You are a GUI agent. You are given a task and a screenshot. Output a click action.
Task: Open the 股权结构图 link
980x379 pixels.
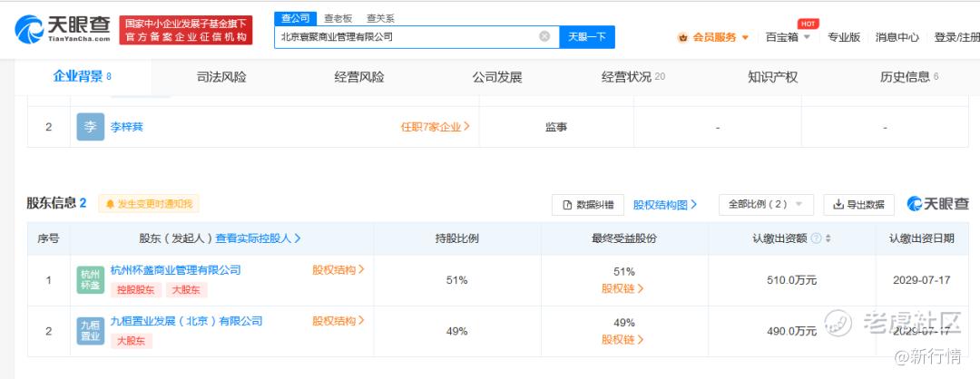coord(665,205)
